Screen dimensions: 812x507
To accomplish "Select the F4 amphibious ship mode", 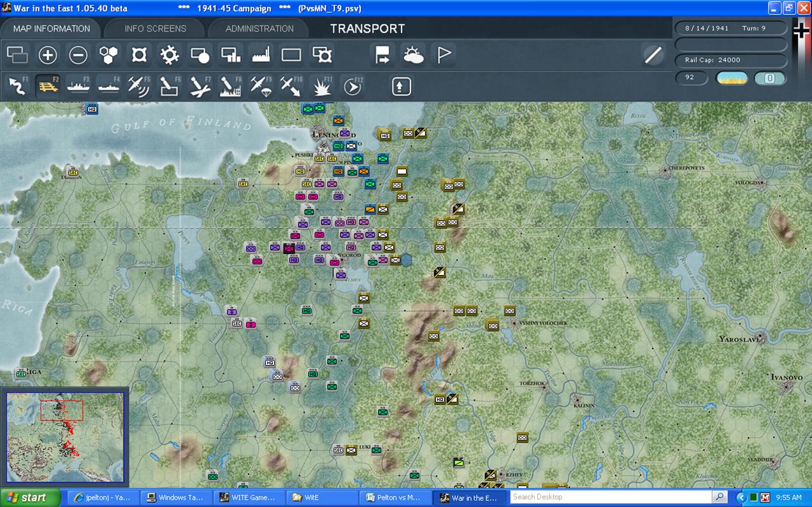I will (109, 86).
